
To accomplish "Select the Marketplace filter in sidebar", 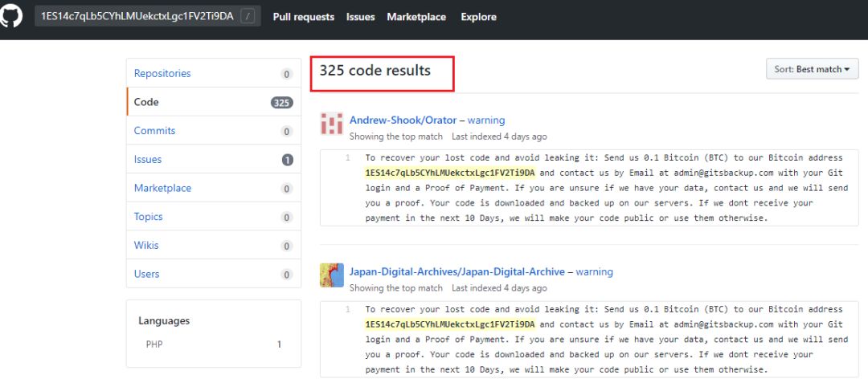I will point(214,188).
